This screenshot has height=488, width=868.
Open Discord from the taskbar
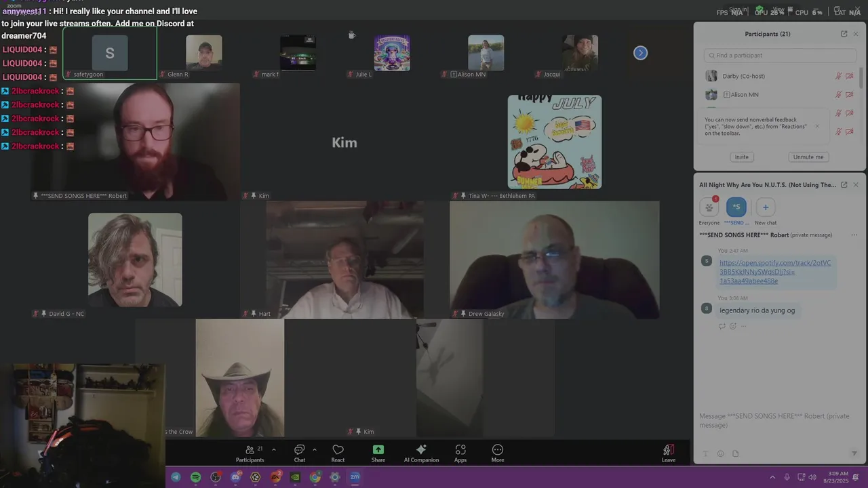[x=235, y=477]
